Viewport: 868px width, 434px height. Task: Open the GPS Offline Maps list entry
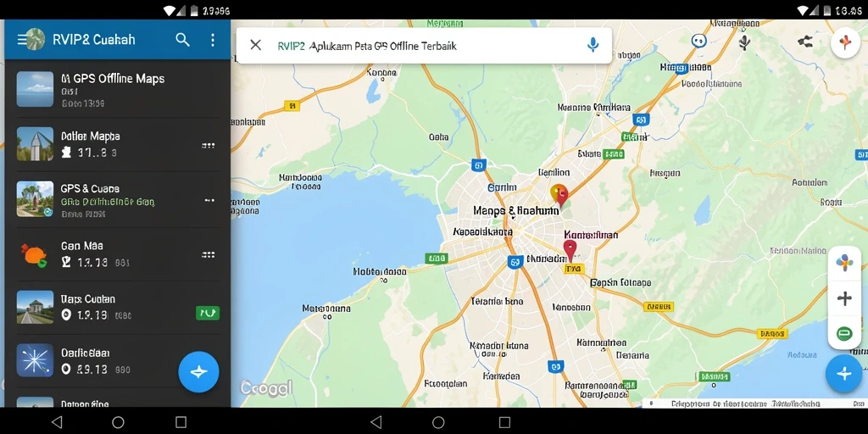tap(117, 89)
